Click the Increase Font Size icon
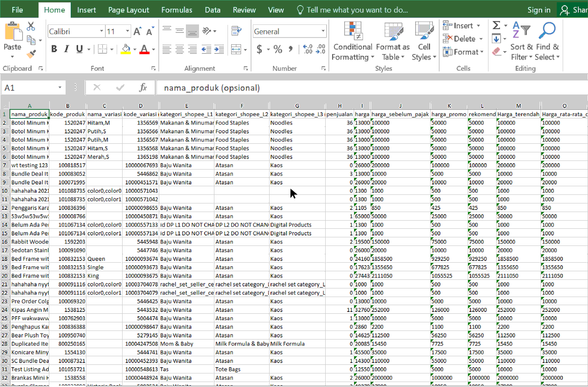Screen dimensions: 588x387 pos(138,31)
